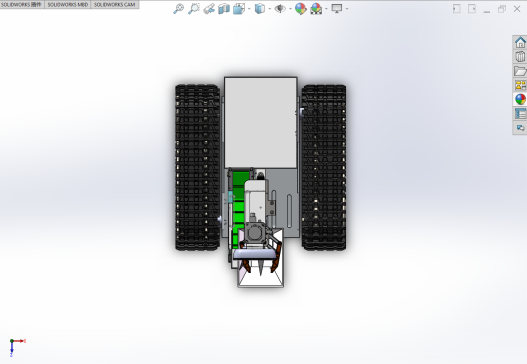The image size is (527, 364).
Task: Expand the Apply Scene dropdown arrow
Action: pos(326,9)
